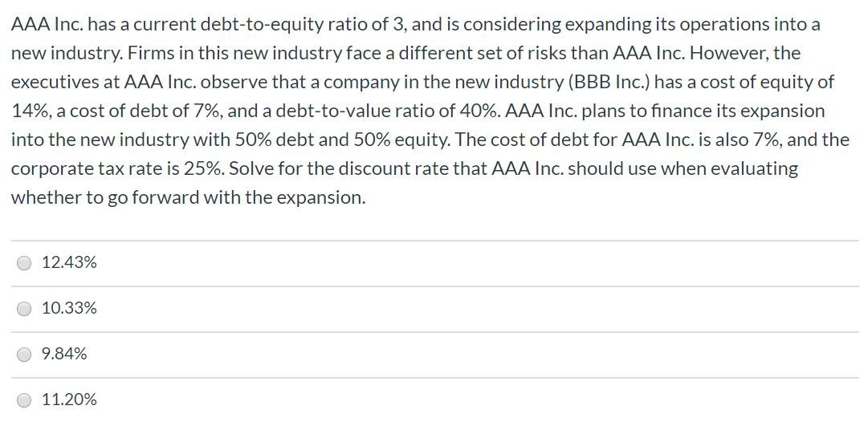868x438 pixels.
Task: Select the 10.33% radio button
Action: (x=24, y=309)
